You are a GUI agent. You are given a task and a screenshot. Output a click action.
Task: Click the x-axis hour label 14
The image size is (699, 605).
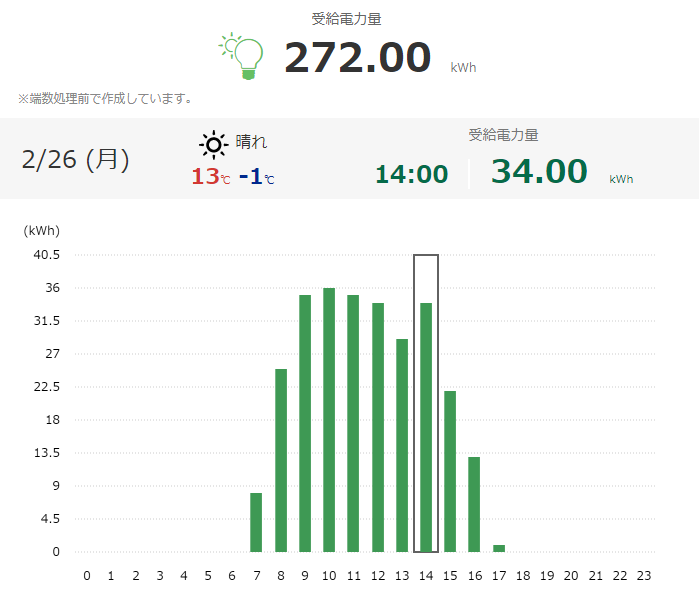click(x=426, y=576)
